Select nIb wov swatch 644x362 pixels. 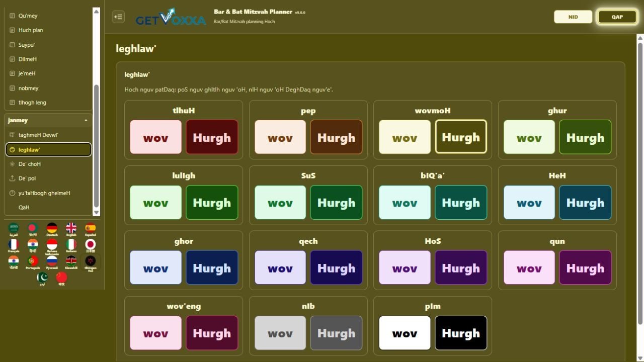click(x=280, y=333)
